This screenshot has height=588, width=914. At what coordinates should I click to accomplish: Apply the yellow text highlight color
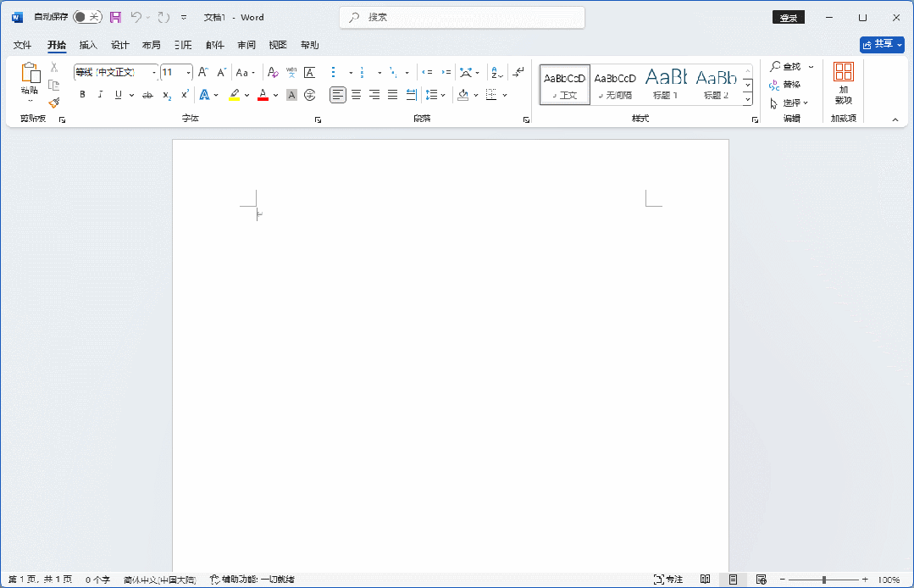point(235,95)
